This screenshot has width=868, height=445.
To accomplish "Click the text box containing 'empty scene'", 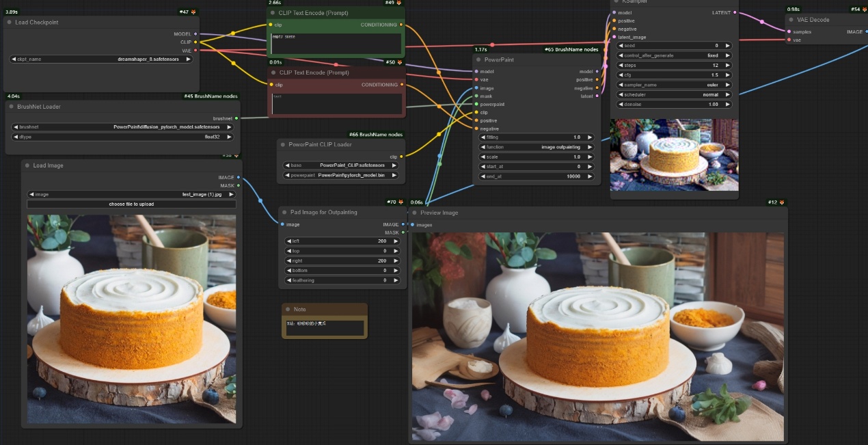I will pos(335,43).
